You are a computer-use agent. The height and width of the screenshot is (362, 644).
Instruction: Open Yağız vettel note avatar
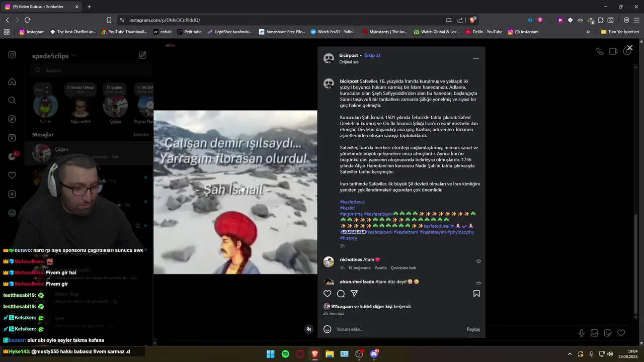point(80,106)
